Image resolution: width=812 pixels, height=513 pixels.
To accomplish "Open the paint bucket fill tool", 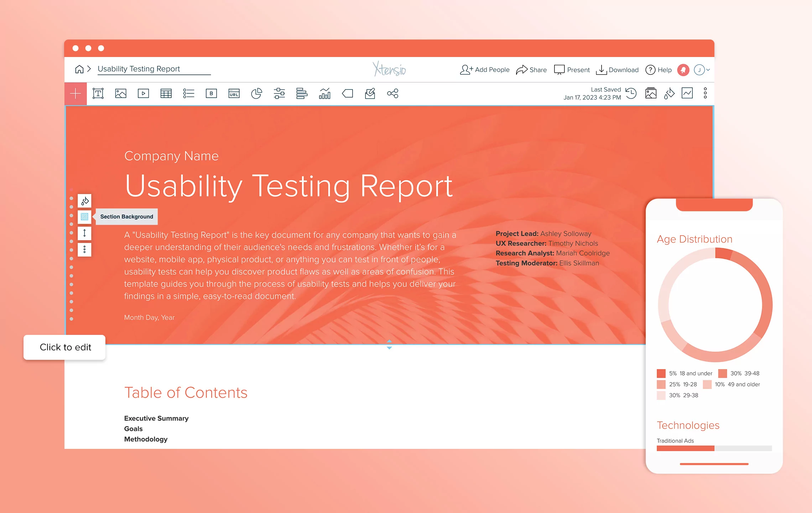I will tap(669, 93).
